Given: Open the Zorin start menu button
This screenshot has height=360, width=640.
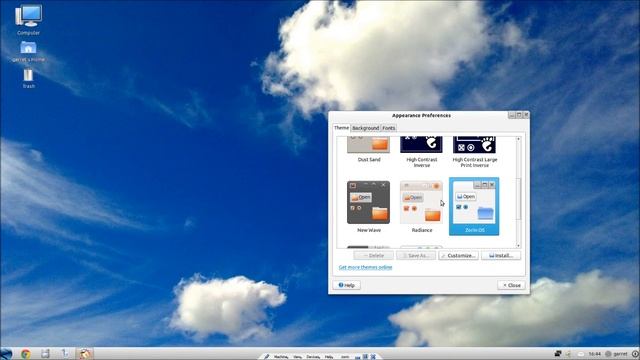Looking at the screenshot, I should coord(7,354).
